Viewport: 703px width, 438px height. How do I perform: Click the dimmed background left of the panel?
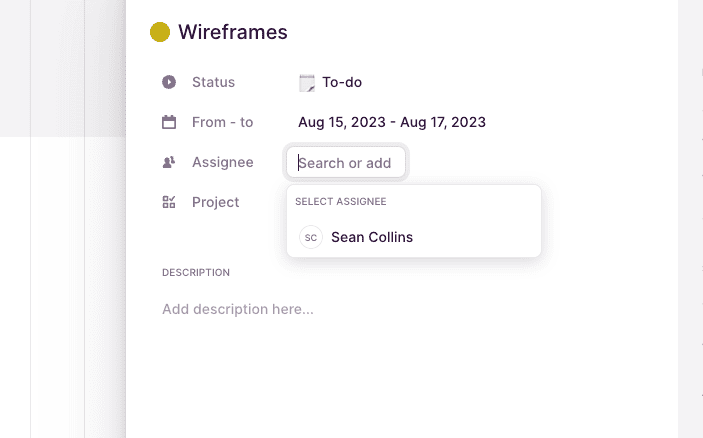(63, 219)
